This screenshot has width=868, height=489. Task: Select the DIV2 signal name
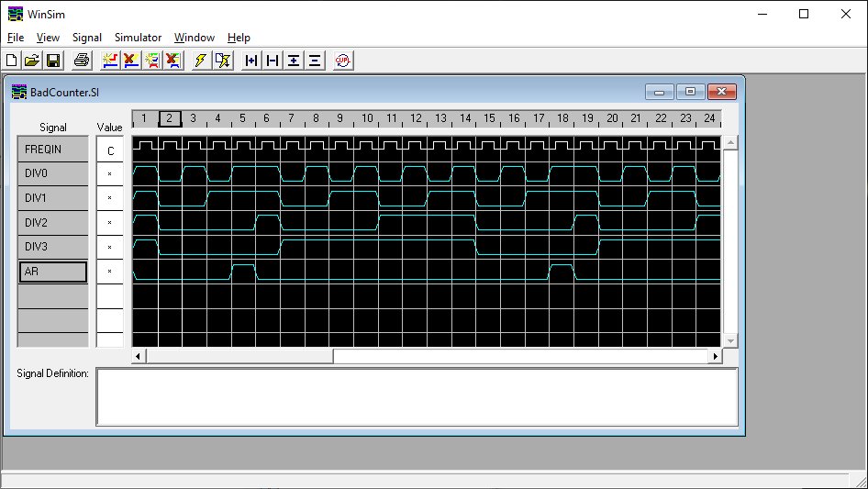pos(53,223)
